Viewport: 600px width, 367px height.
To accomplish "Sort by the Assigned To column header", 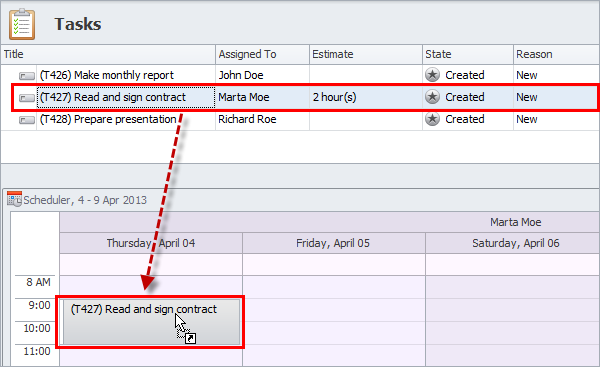I will pyautogui.click(x=262, y=54).
